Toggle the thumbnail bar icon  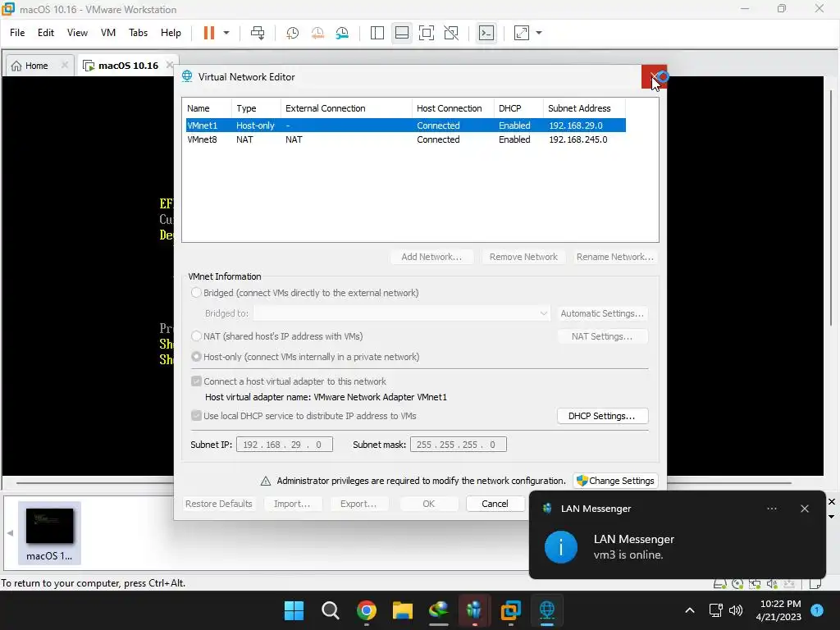pyautogui.click(x=402, y=33)
